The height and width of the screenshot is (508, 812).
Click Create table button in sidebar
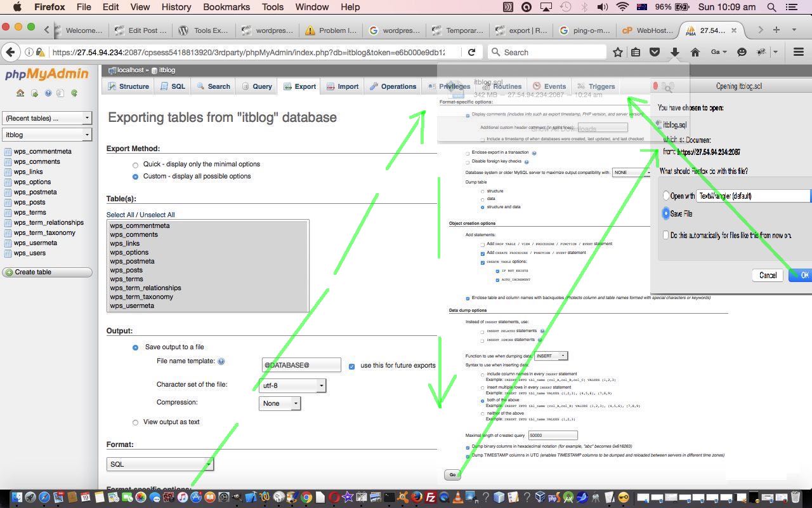point(47,272)
